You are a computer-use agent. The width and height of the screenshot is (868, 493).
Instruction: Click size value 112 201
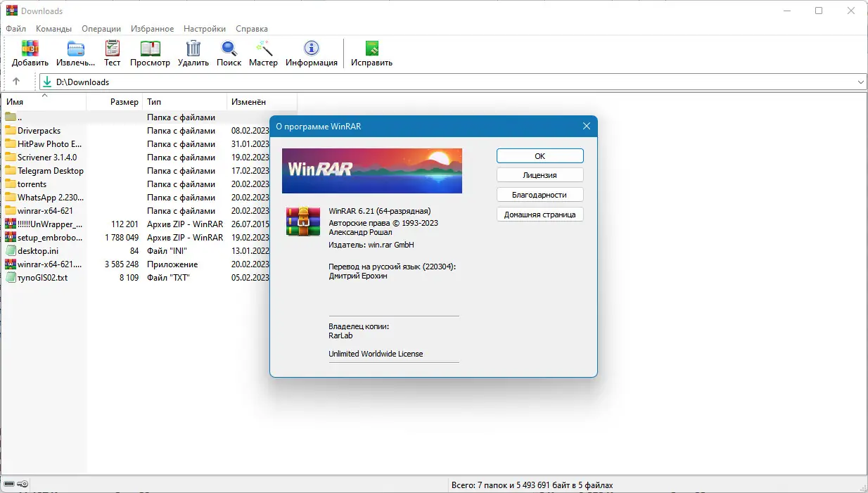(125, 224)
